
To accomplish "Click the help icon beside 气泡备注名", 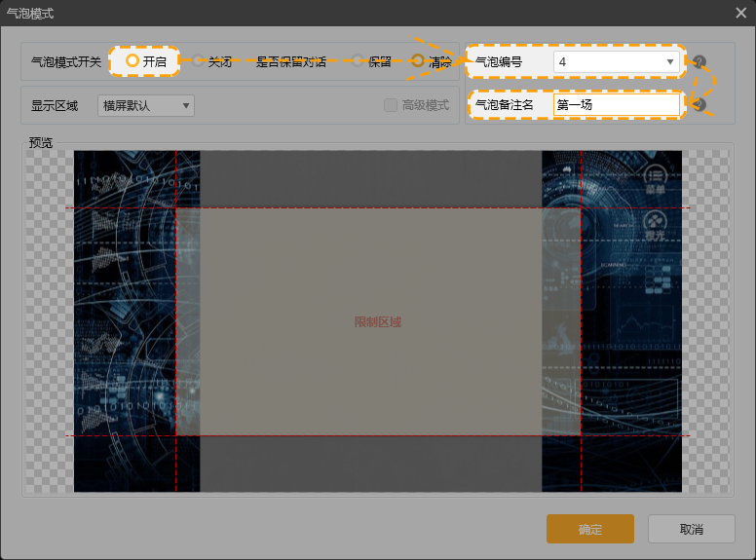I will 699,105.
